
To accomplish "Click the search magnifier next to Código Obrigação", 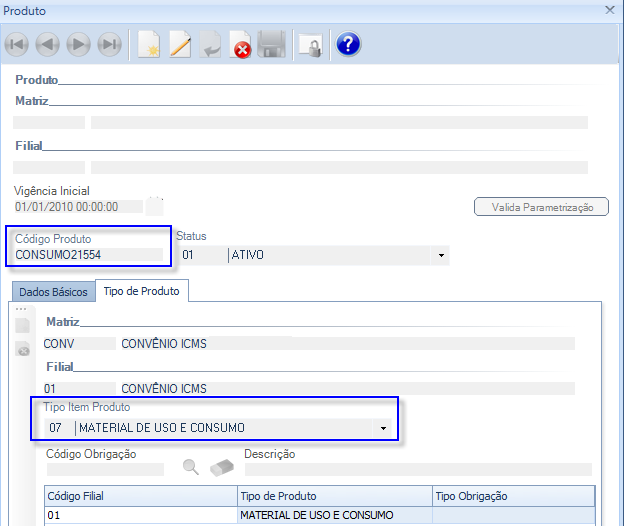I will [x=191, y=467].
